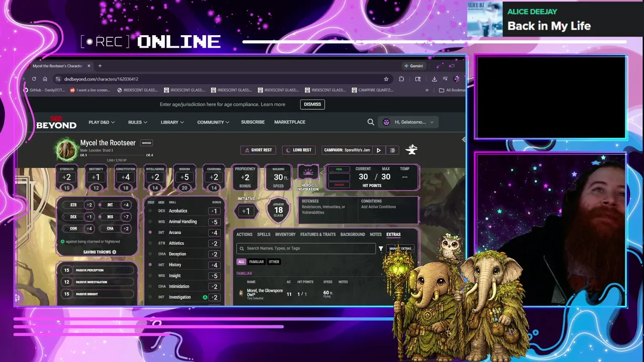Toggle Intimidation proficiency dot
Viewport: 644px width, 362px height.
[150, 286]
